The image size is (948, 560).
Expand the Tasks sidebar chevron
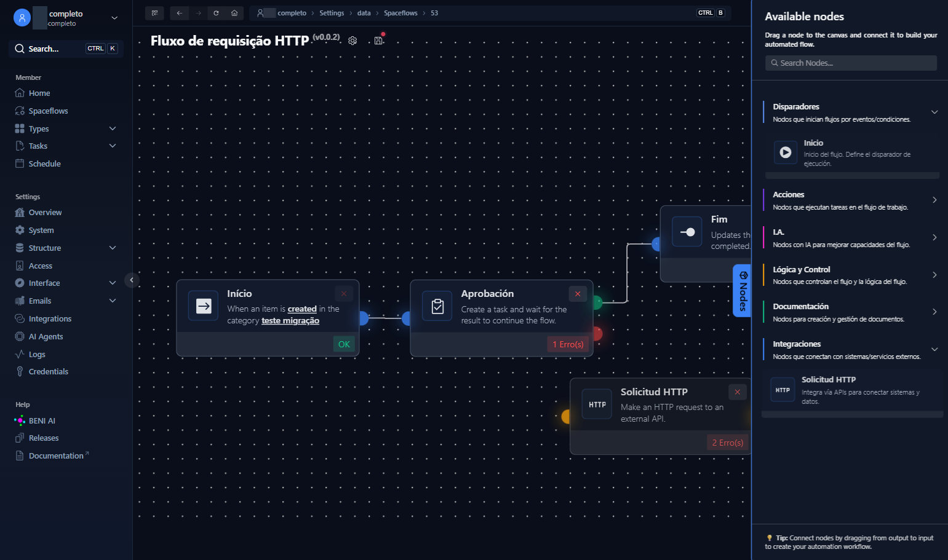pyautogui.click(x=113, y=146)
